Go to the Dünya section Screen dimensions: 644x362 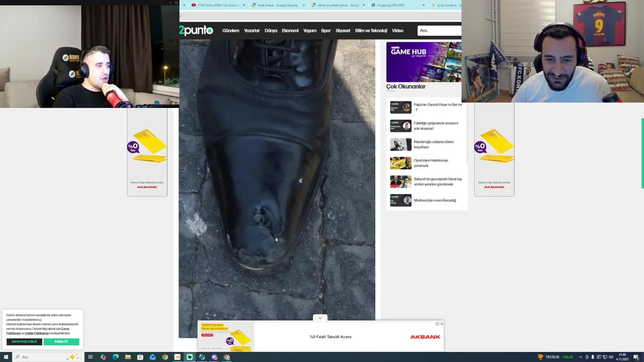pyautogui.click(x=271, y=31)
